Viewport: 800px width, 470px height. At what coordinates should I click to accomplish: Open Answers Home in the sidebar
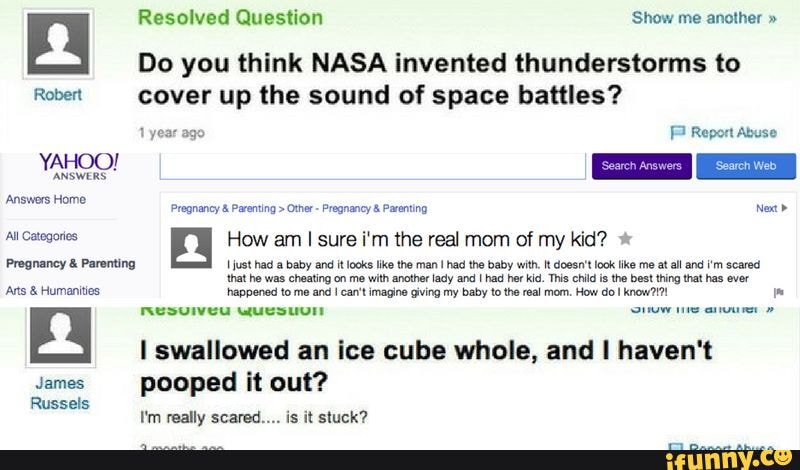46,199
